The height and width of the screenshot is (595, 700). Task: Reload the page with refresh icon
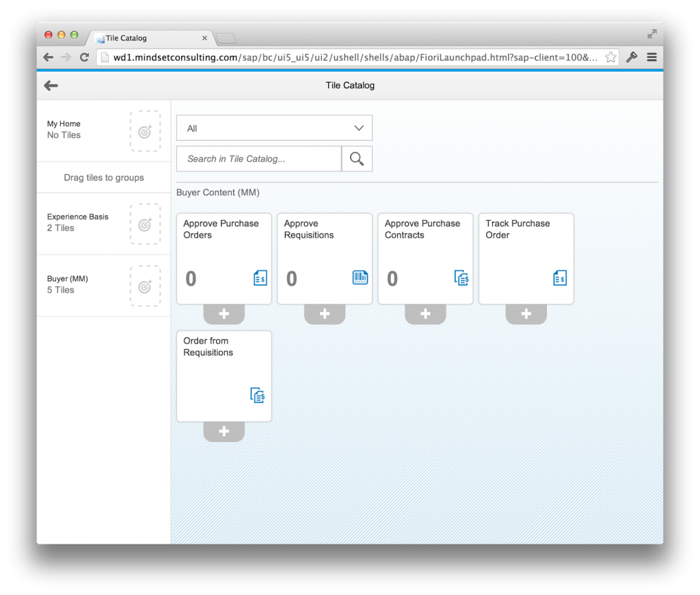click(x=84, y=57)
